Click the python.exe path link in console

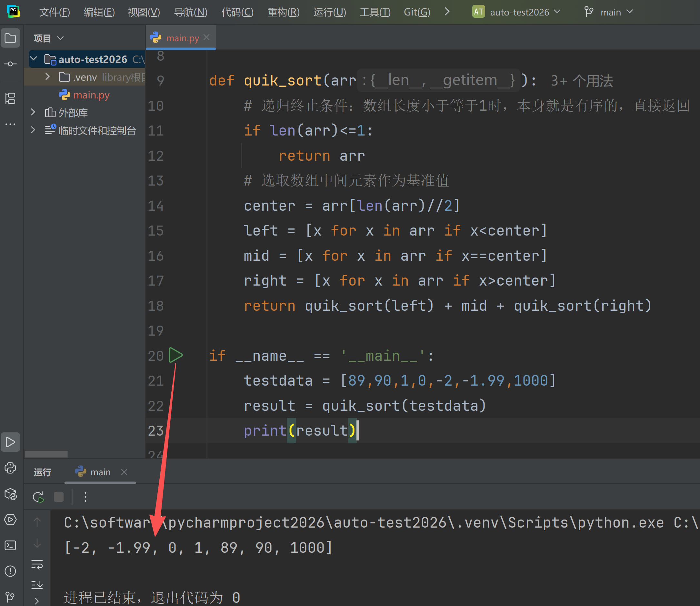point(364,522)
